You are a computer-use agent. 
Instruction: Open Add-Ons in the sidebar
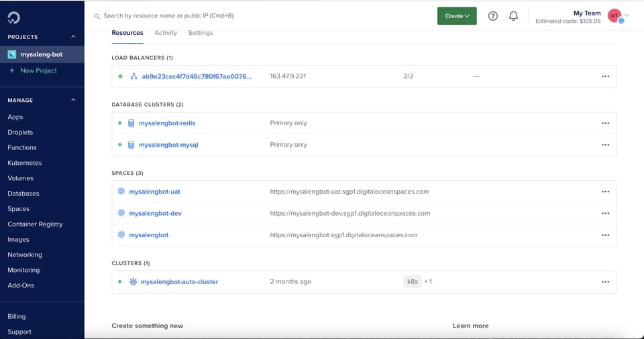(x=21, y=285)
